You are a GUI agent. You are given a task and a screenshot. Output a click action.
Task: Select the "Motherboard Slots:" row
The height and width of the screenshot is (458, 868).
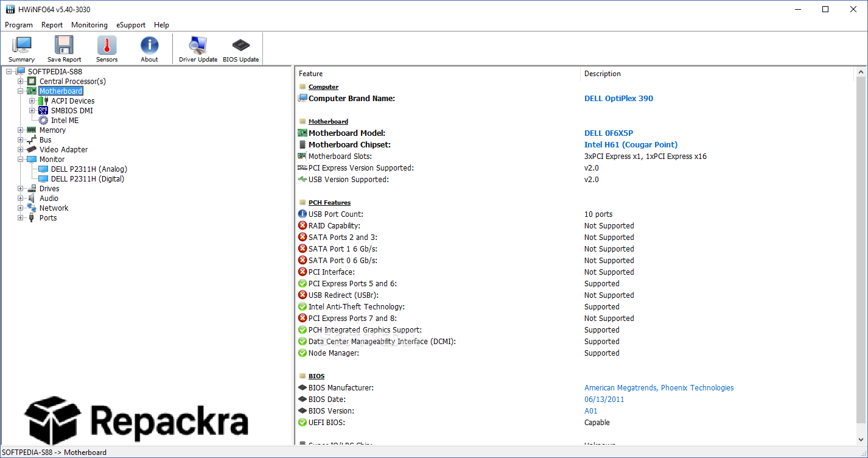pyautogui.click(x=575, y=157)
